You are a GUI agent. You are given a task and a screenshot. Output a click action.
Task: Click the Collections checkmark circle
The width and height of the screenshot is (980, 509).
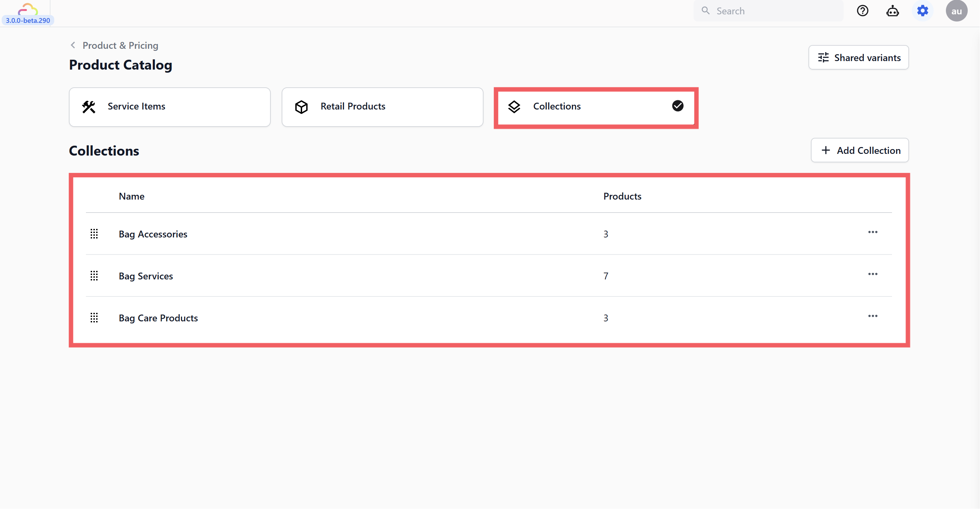coord(678,106)
